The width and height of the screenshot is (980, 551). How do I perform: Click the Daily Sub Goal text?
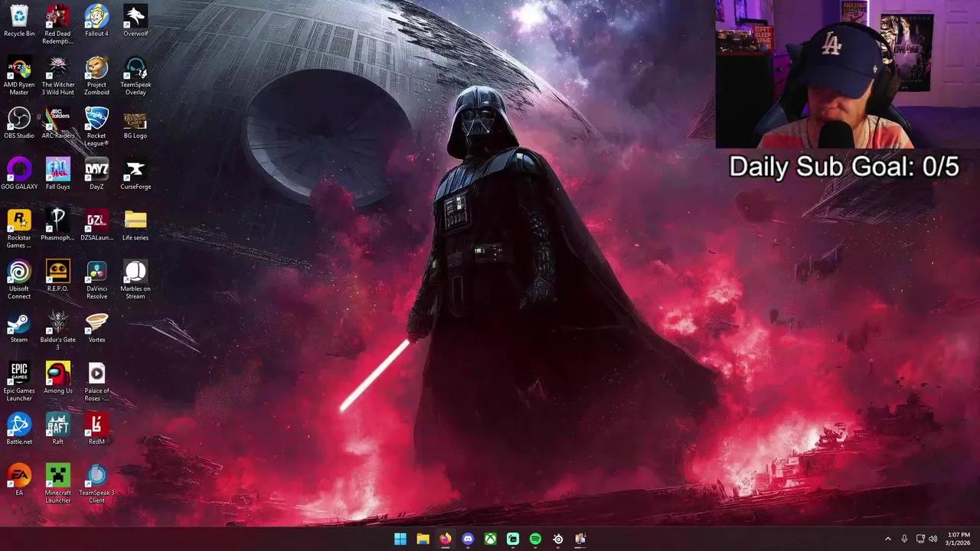pos(844,166)
